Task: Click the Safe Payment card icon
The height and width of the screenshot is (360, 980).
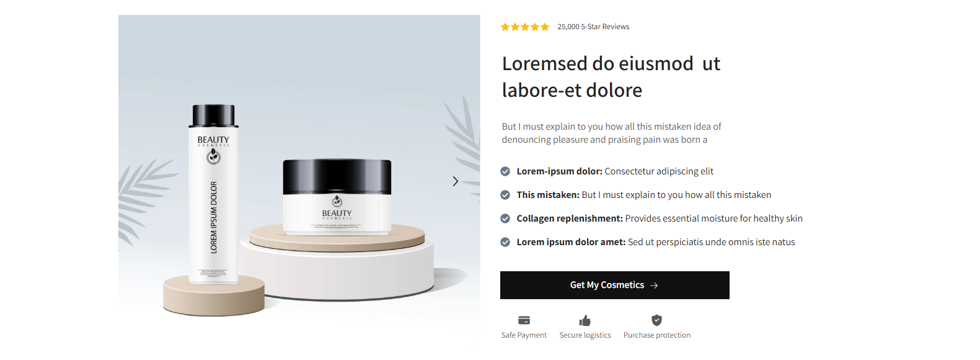Action: click(x=524, y=320)
